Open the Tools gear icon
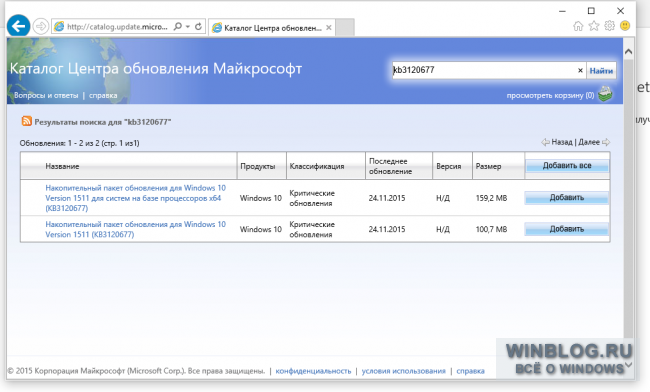This screenshot has height=392, width=650. (x=609, y=26)
